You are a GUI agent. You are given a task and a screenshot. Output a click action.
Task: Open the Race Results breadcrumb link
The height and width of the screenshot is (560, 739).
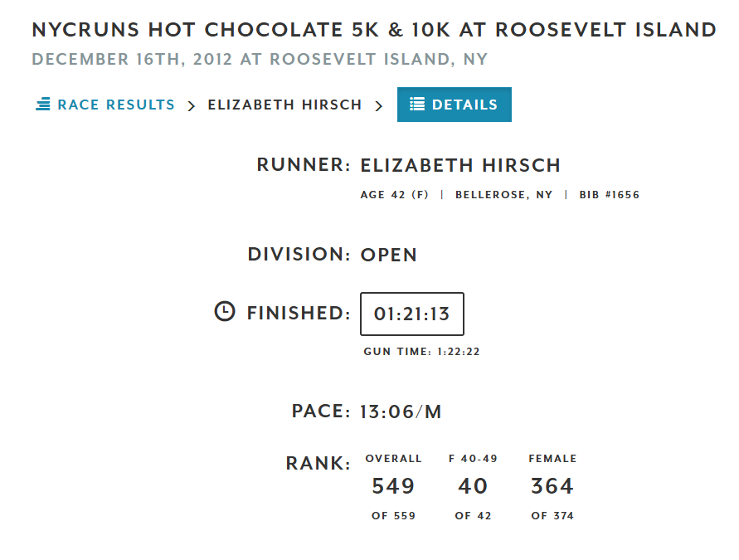coord(115,105)
